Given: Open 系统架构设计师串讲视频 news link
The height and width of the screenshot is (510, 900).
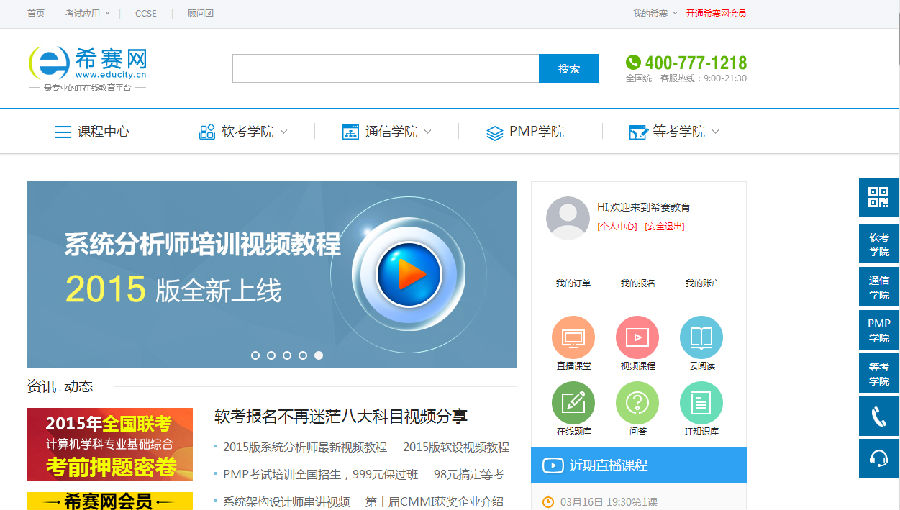Looking at the screenshot, I should [286, 501].
